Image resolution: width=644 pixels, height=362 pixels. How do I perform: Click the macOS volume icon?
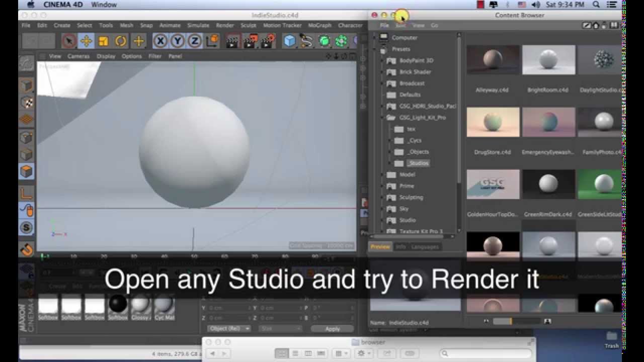coord(536,5)
